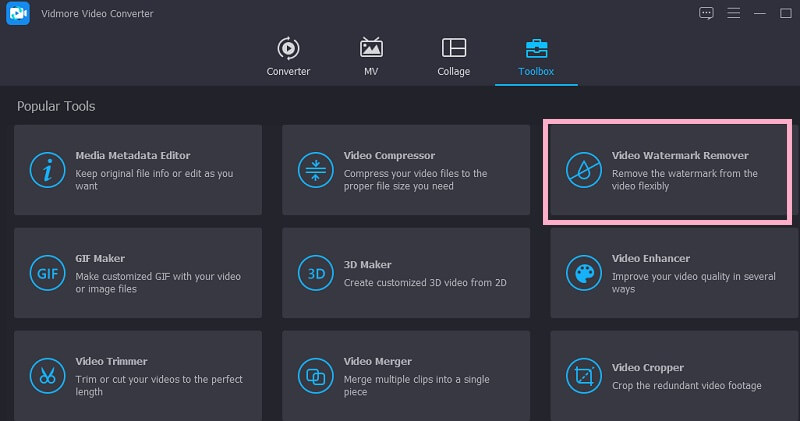The image size is (800, 421).
Task: Open the Video Trimmer tool title
Action: (x=111, y=362)
